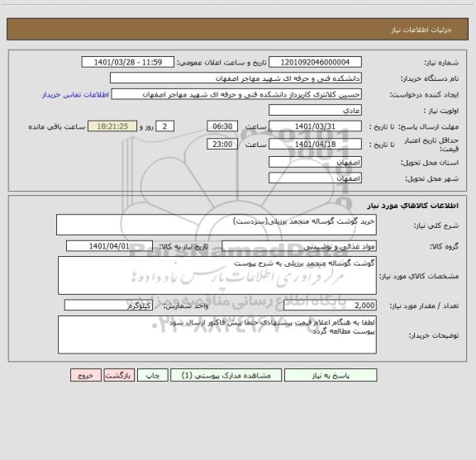Click the priority field showing عادی
This screenshot has width=476, height=460.
315,110
